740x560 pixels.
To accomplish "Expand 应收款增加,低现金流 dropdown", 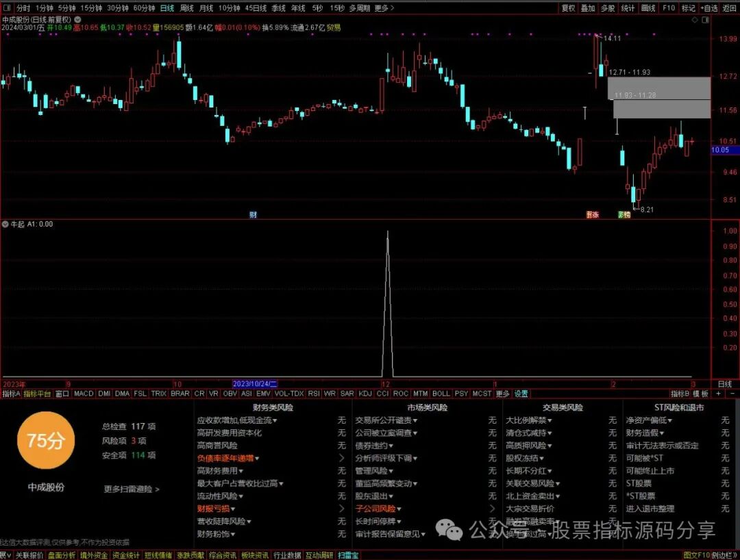I will point(275,420).
